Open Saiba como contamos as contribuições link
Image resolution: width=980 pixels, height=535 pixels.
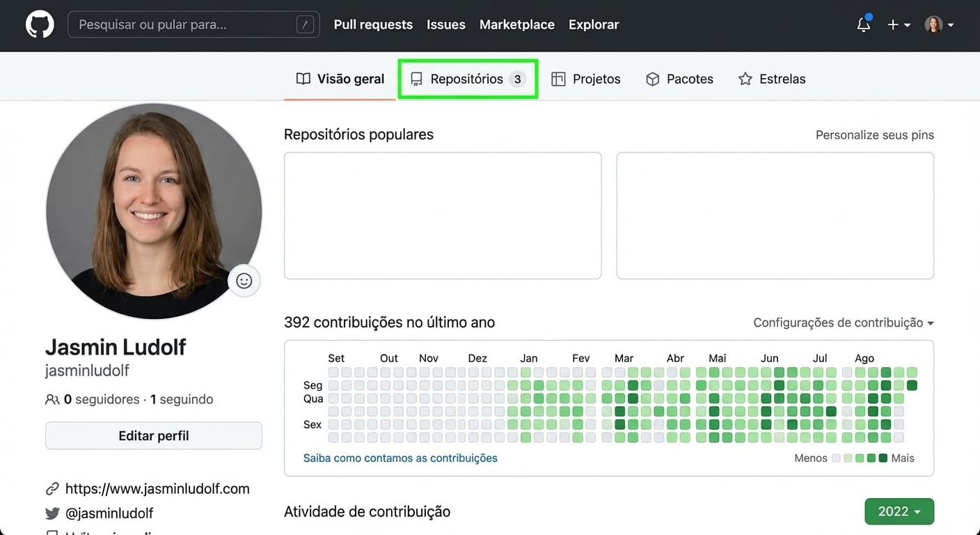[400, 458]
